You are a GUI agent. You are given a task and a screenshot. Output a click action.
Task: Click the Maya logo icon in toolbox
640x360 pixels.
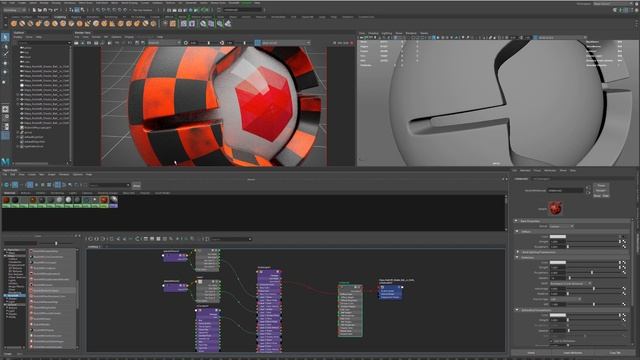click(5, 162)
